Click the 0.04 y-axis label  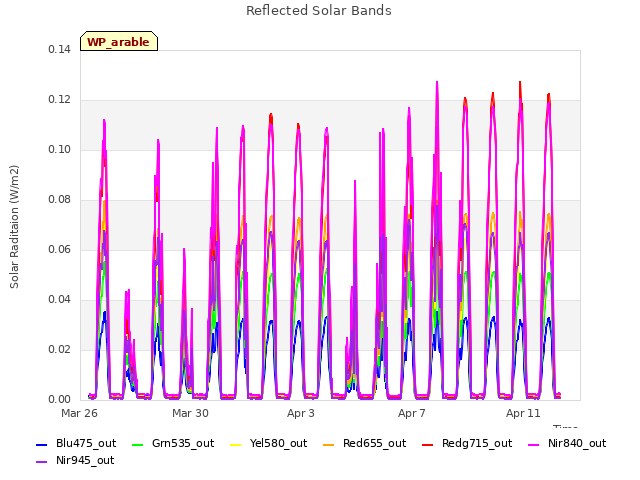60,300
